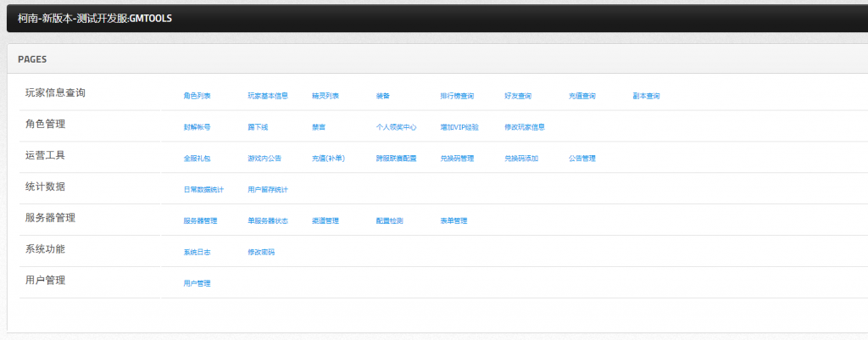The height and width of the screenshot is (340, 868).
Task: Click the 副本查询 link
Action: pos(647,96)
